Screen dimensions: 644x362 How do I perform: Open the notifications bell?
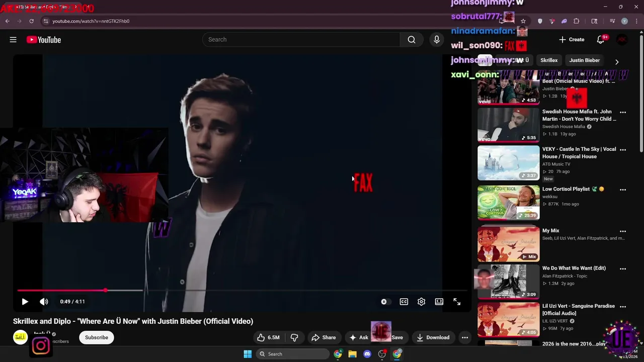point(601,40)
